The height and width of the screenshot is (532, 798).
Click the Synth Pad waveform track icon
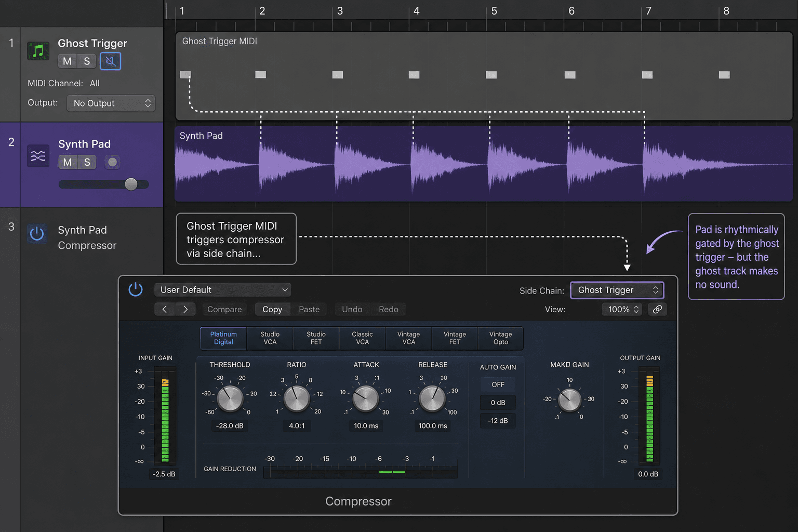point(38,156)
